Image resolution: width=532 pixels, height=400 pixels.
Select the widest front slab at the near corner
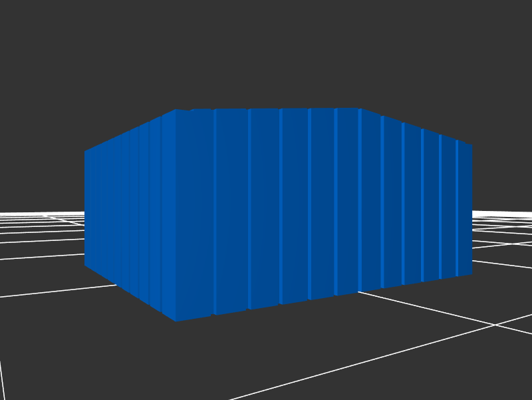[x=195, y=213]
